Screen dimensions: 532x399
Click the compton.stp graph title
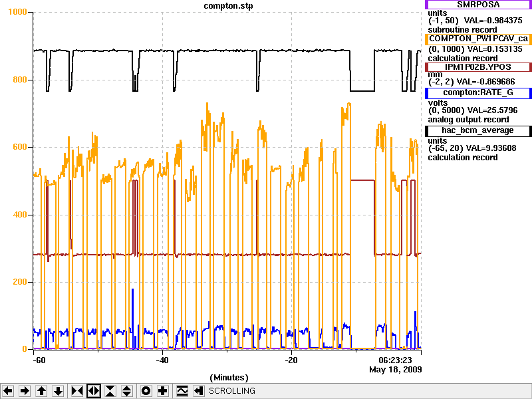coord(228,6)
